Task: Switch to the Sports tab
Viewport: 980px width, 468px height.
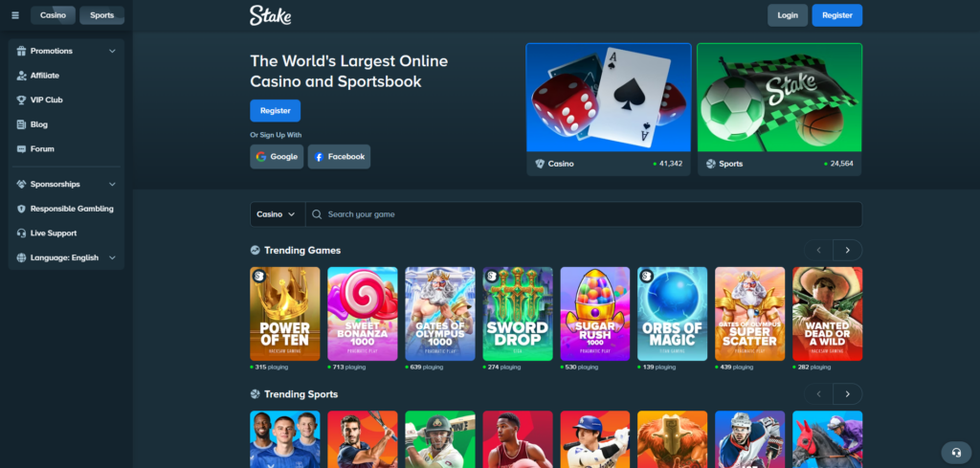Action: 101,15
